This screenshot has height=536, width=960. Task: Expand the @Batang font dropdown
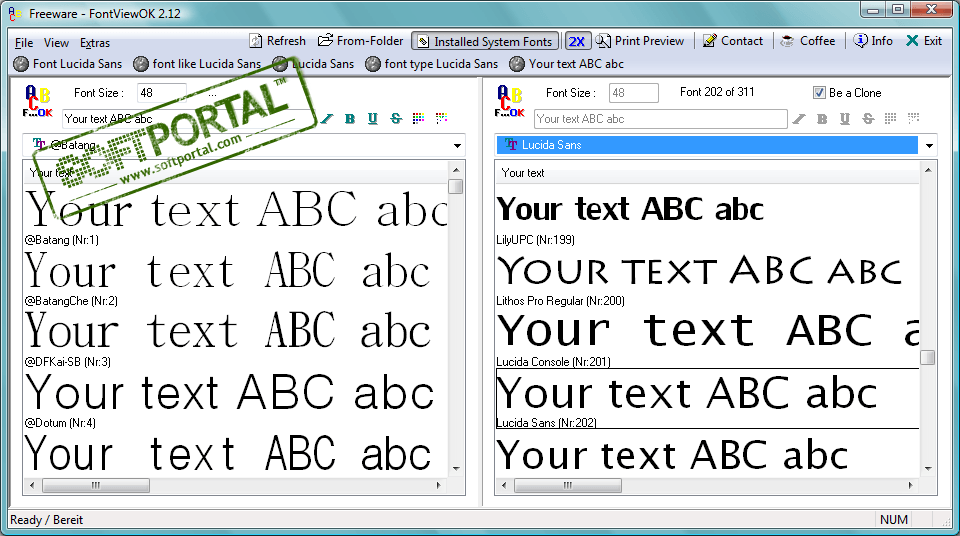point(457,146)
